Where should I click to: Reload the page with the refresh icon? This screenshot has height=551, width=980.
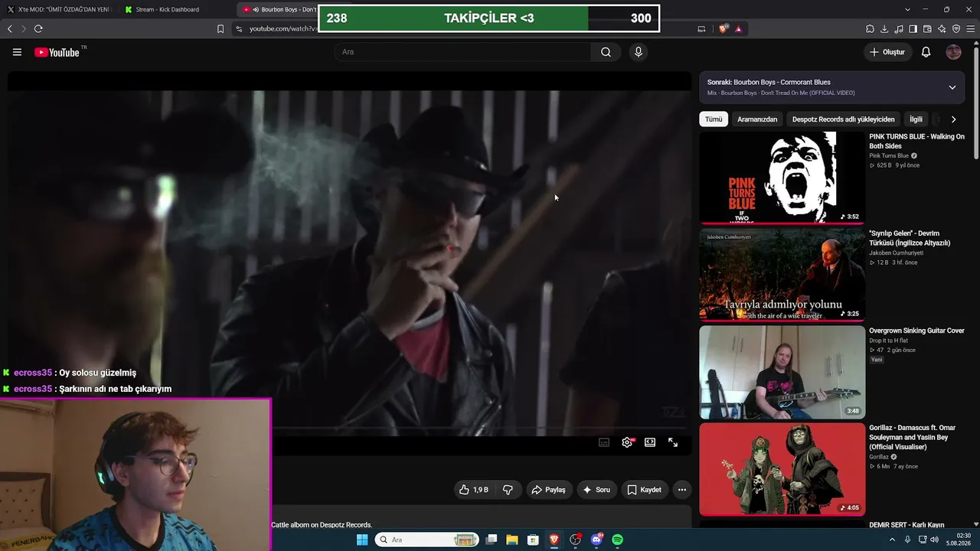click(x=38, y=29)
